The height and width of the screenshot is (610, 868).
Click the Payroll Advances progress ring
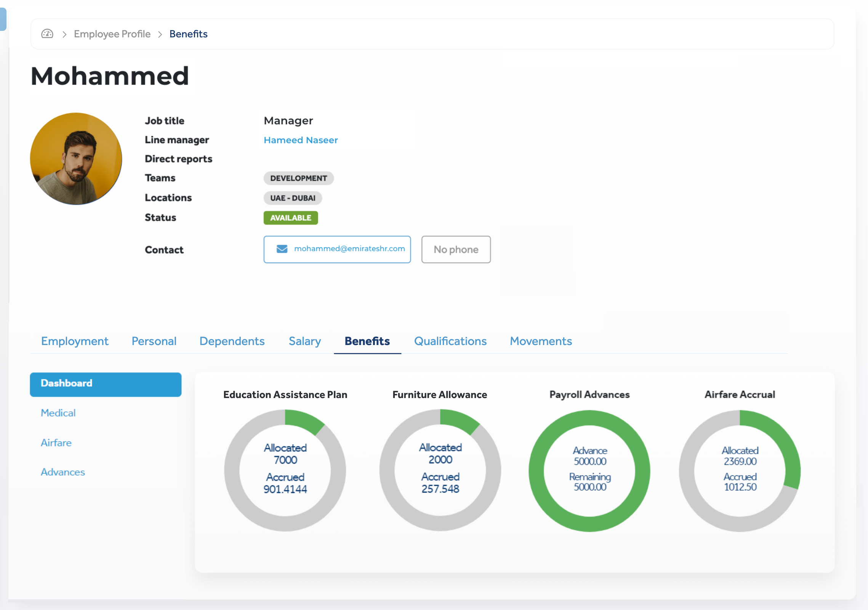(589, 470)
